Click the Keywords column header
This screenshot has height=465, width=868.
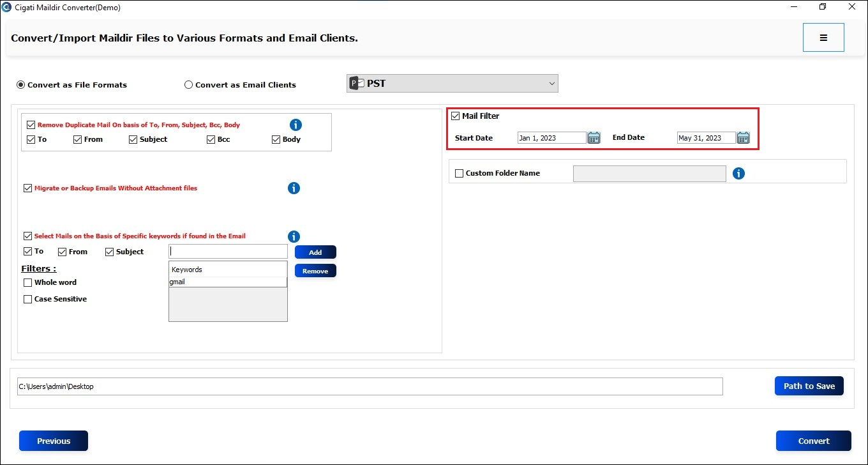click(228, 270)
